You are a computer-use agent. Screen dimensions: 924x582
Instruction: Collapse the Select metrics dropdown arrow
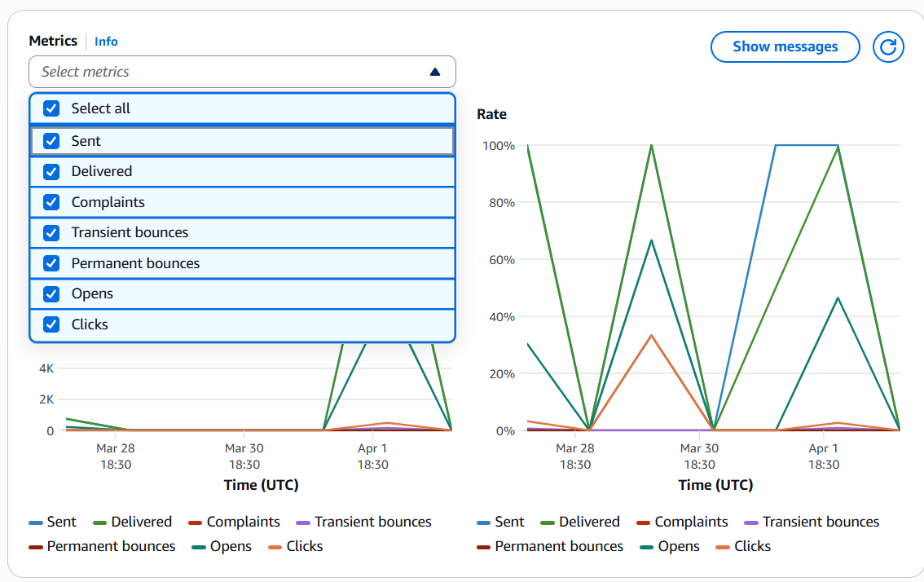click(434, 72)
